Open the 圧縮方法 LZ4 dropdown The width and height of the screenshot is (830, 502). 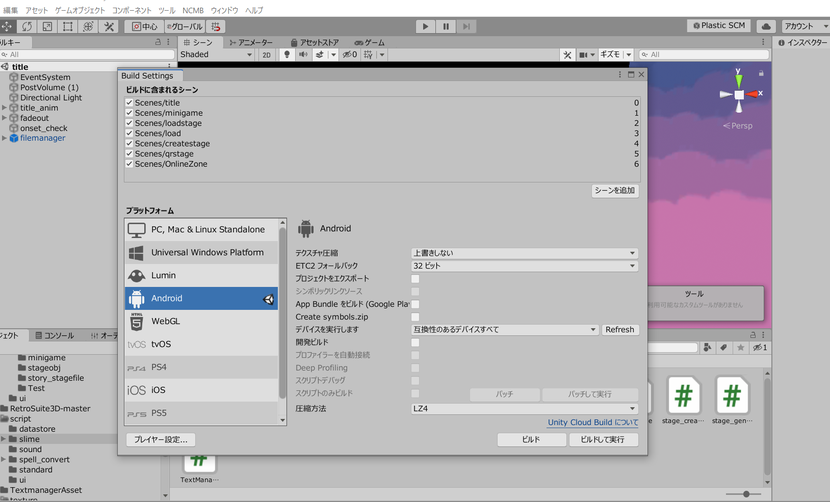[x=524, y=408]
